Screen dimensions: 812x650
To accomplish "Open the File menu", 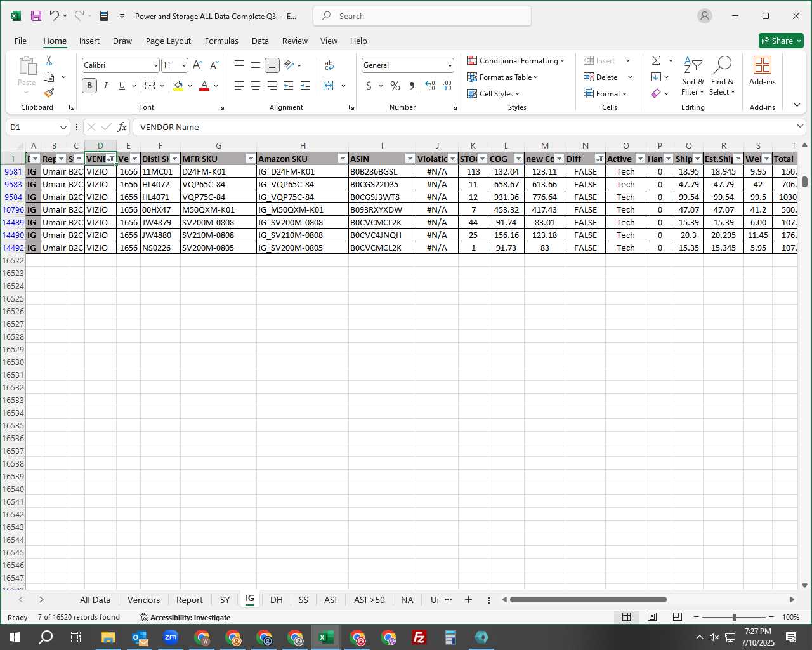I will click(20, 41).
